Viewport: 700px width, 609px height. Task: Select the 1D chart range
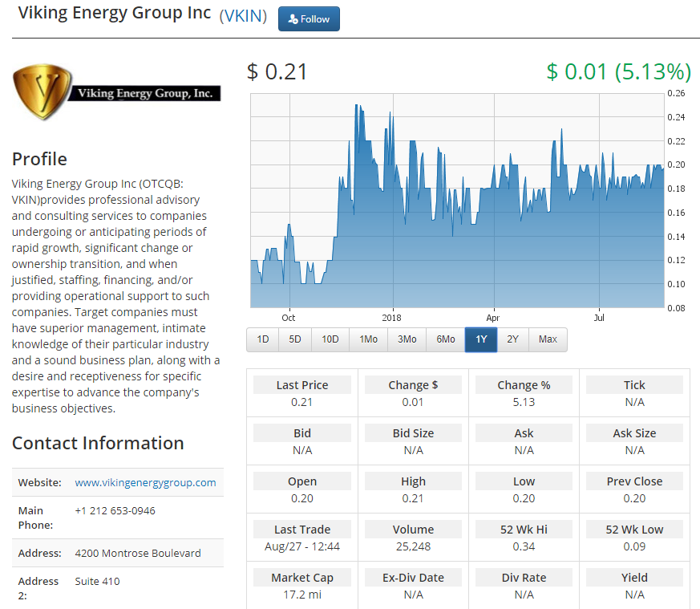tap(262, 339)
